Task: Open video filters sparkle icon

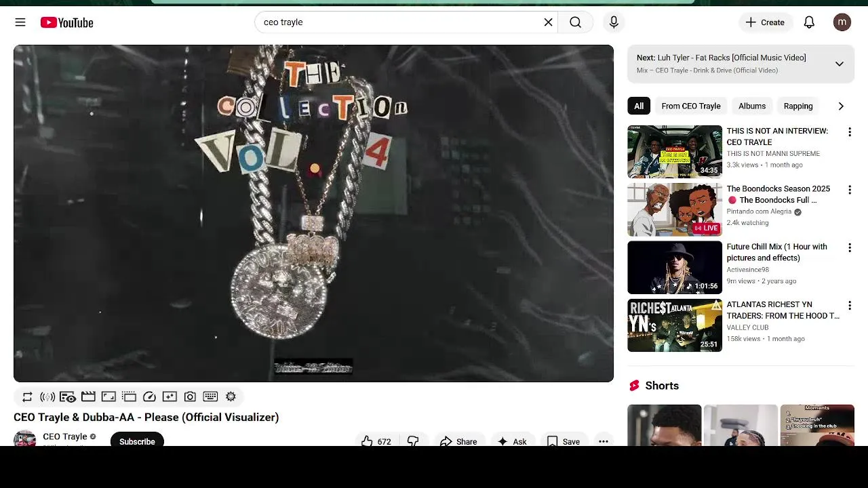Action: [x=170, y=396]
